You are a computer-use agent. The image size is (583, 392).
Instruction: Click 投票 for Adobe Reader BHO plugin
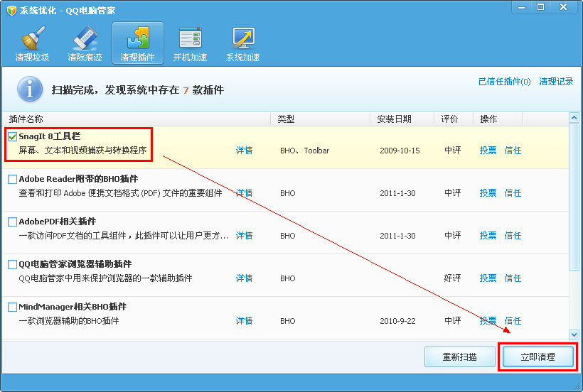pyautogui.click(x=488, y=193)
